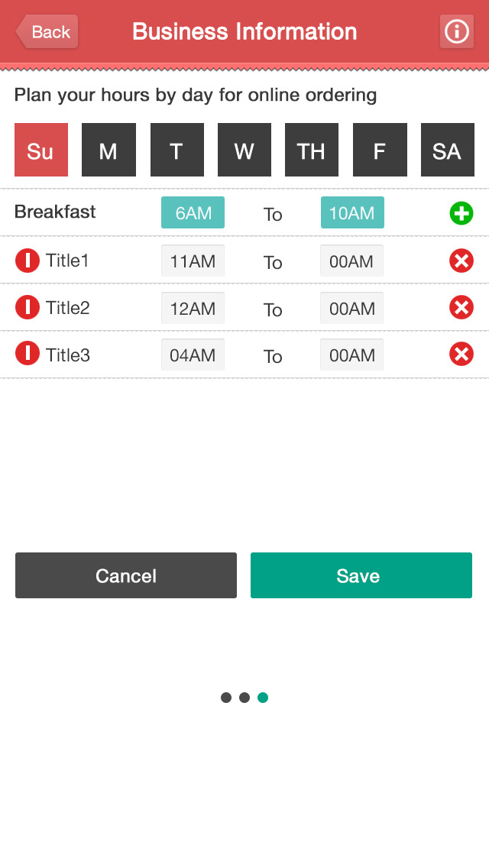489x868 pixels.
Task: Select the Sunday (Su) day tab
Action: point(41,151)
